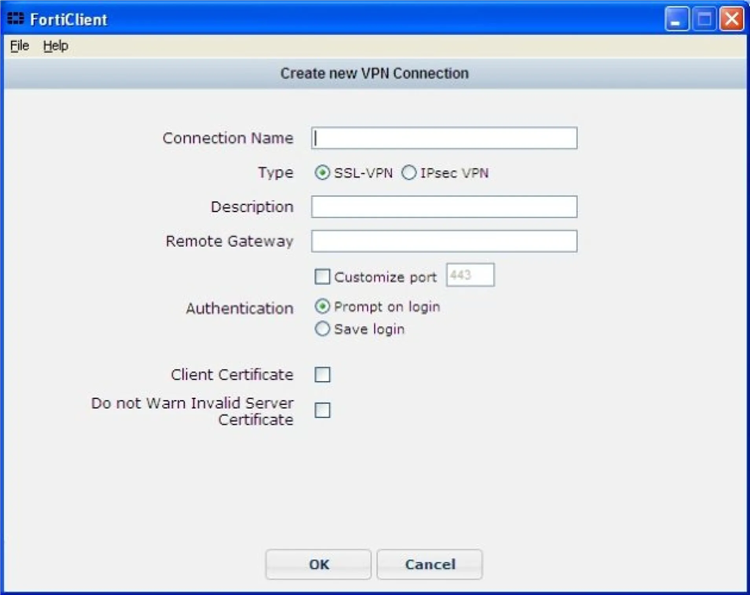Select the SSL-VPN type radio button
The width and height of the screenshot is (750, 595).
[x=322, y=173]
